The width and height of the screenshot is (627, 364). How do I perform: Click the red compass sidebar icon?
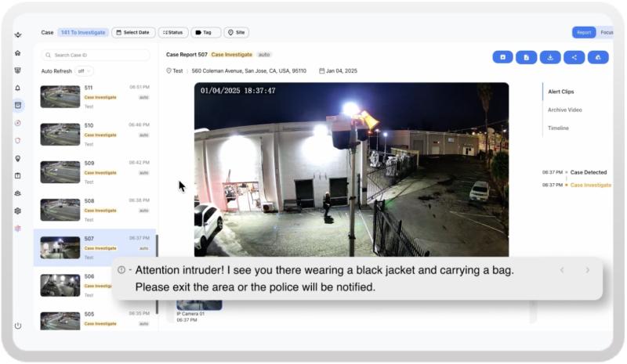(x=17, y=123)
